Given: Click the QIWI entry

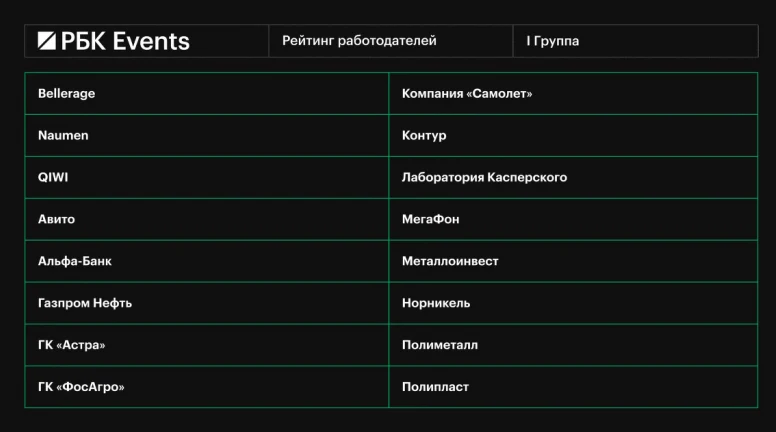Looking at the screenshot, I should pos(207,177).
